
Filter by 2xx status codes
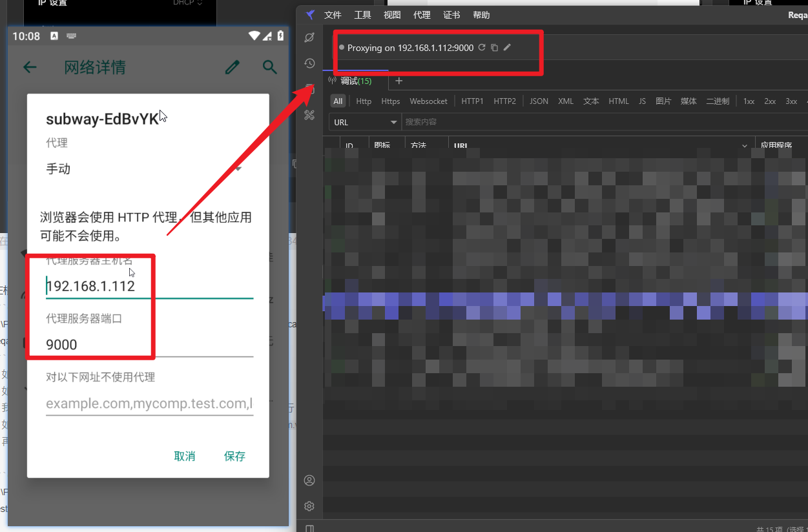click(770, 101)
